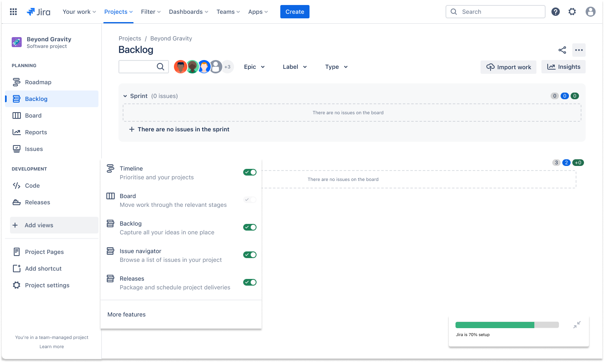Click the Board icon in sidebar
Screen dimensions: 604x364
[x=17, y=115]
